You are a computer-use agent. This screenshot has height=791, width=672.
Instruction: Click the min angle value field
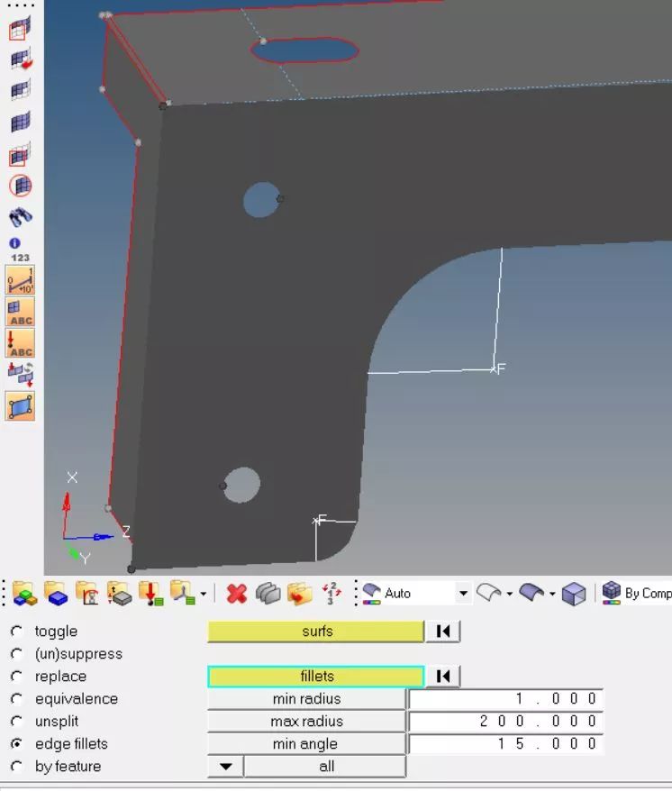pos(505,744)
